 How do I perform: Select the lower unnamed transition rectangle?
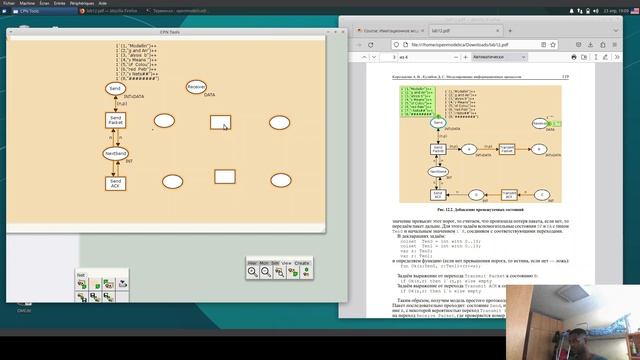point(225,177)
